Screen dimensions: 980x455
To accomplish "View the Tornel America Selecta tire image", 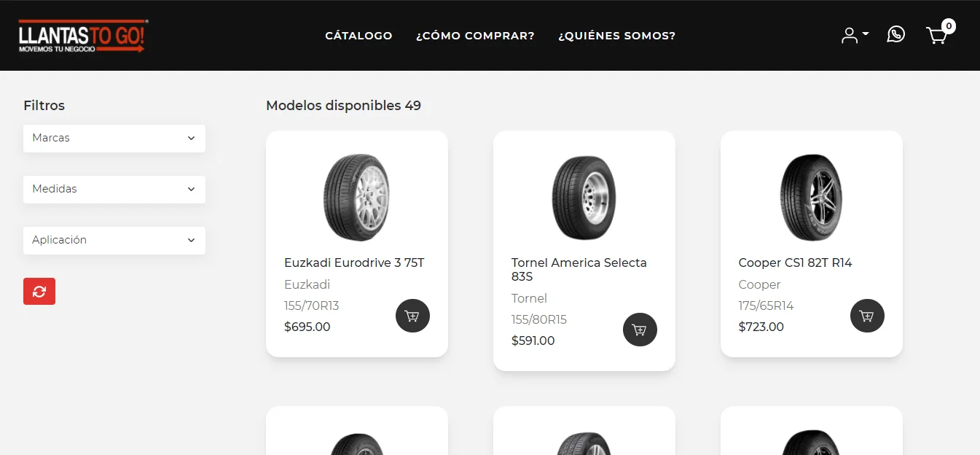I will click(x=584, y=197).
